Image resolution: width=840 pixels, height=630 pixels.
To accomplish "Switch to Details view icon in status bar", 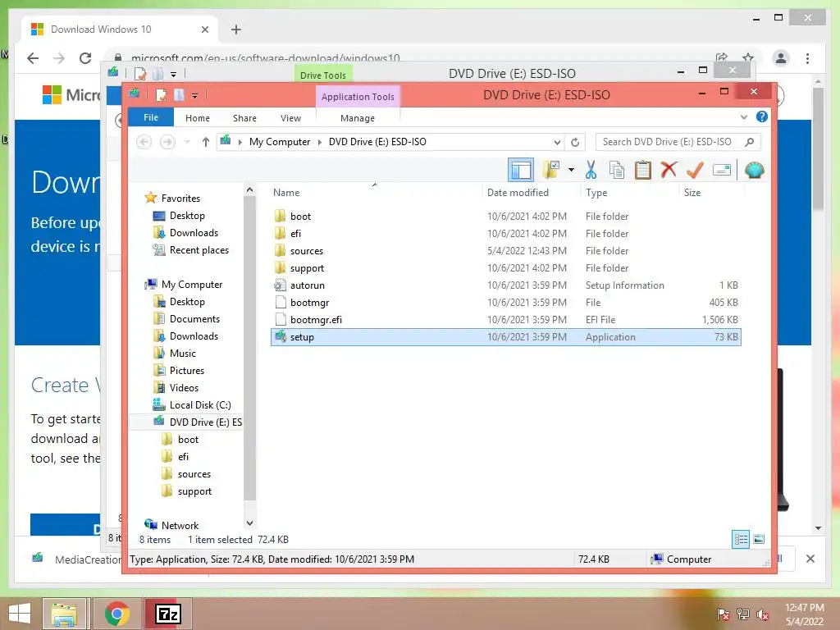I will [x=741, y=540].
